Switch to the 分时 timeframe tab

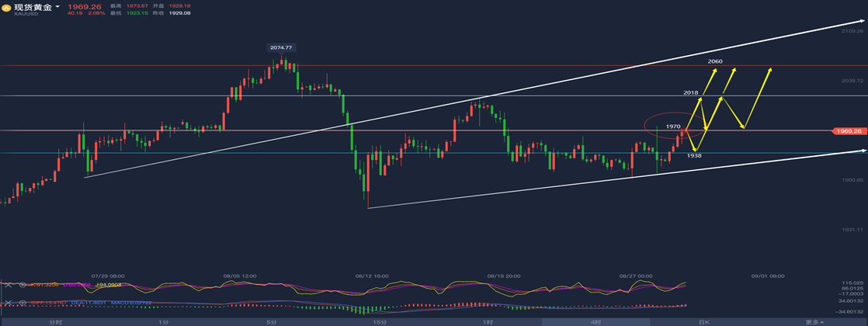[55, 321]
